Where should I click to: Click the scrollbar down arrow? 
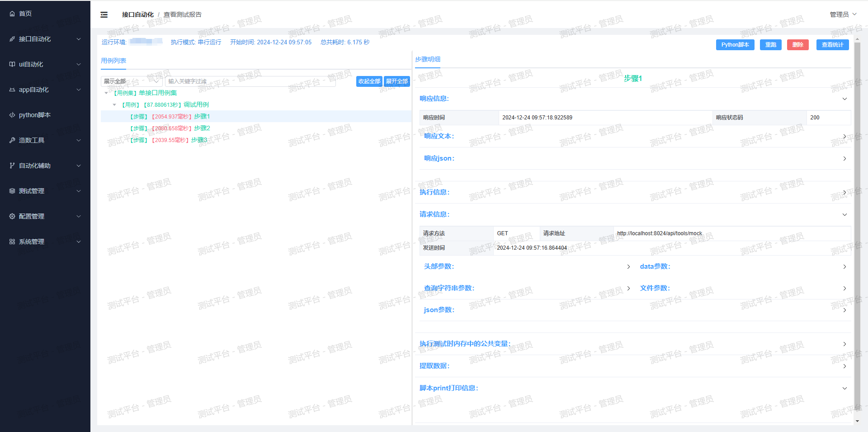coord(857,421)
